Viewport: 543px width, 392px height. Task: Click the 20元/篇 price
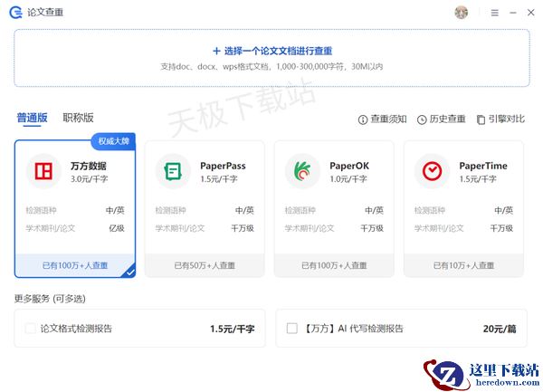pos(500,329)
